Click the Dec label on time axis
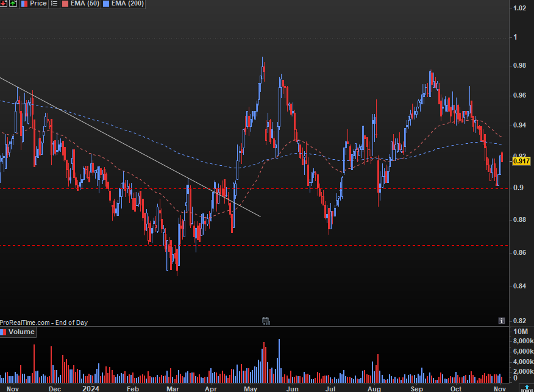Screen dimensions: 534x392 tap(55, 388)
